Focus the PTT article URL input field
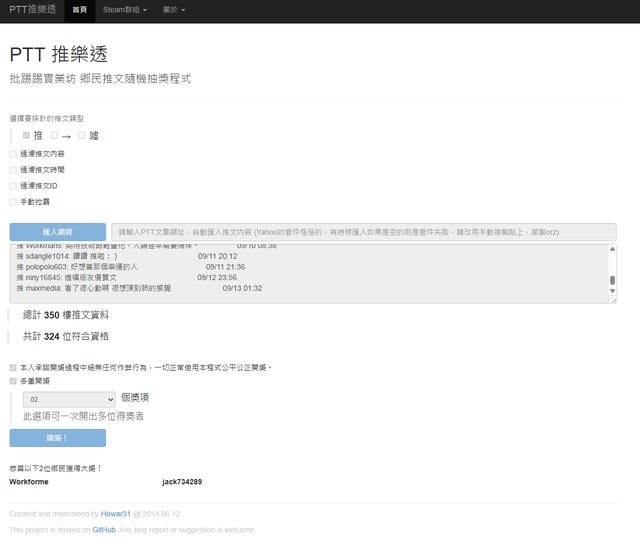 (360, 231)
